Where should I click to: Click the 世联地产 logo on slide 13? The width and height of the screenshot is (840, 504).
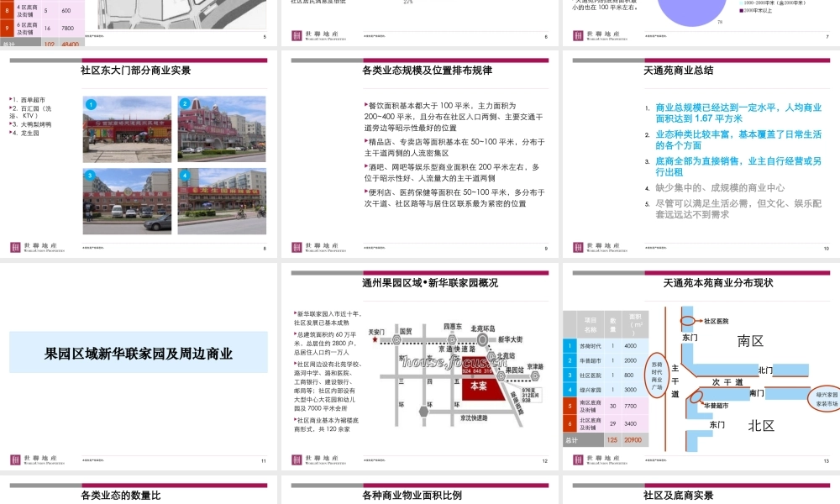click(600, 459)
